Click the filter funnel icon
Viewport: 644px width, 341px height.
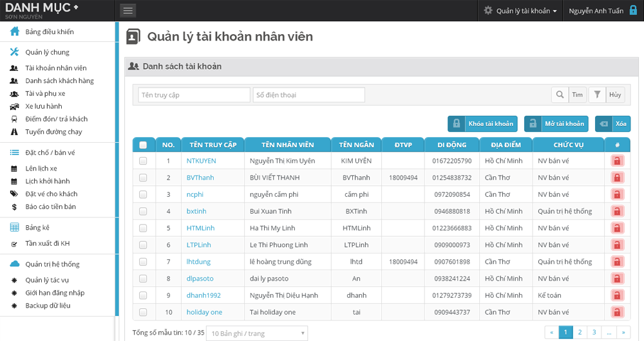(598, 95)
